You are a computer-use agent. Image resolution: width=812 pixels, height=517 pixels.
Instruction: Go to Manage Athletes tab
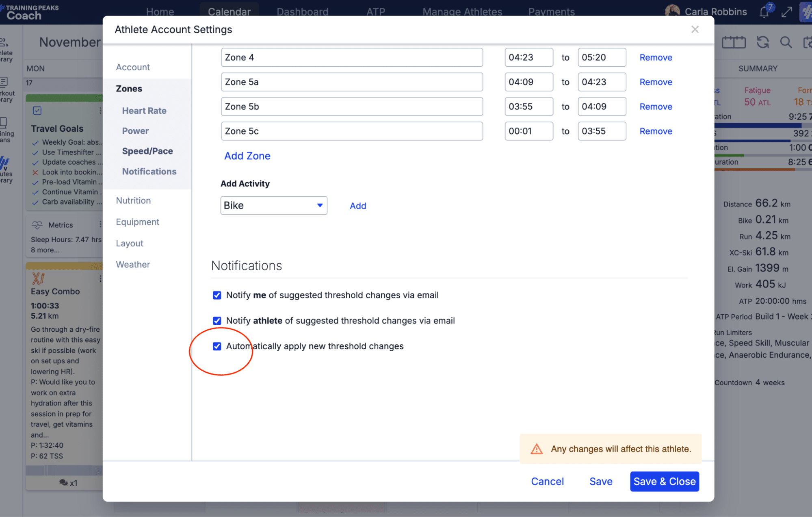pyautogui.click(x=462, y=12)
